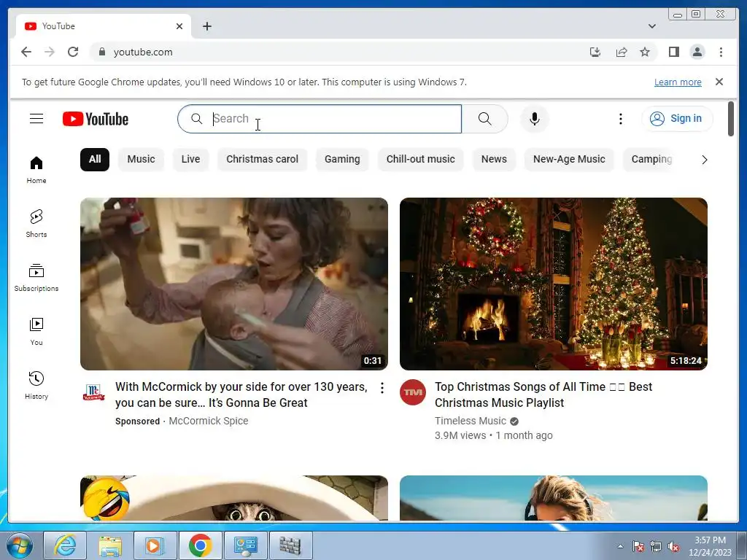Image resolution: width=747 pixels, height=560 pixels.
Task: Select the News filter chip
Action: 494,159
